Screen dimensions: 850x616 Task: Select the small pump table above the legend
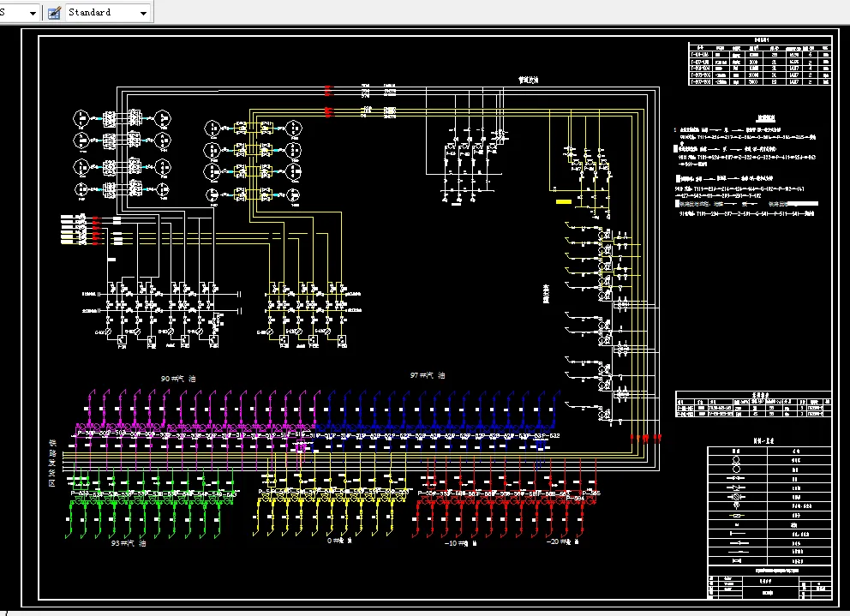coord(753,406)
